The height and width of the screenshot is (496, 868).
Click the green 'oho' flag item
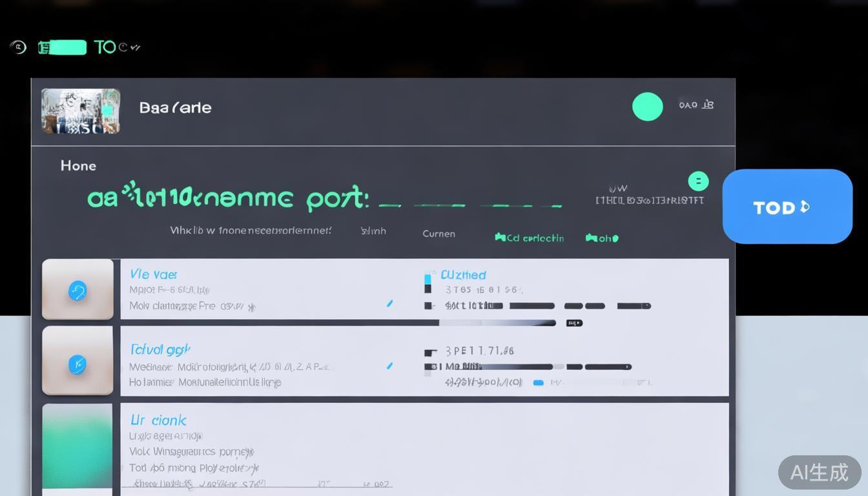(x=602, y=238)
